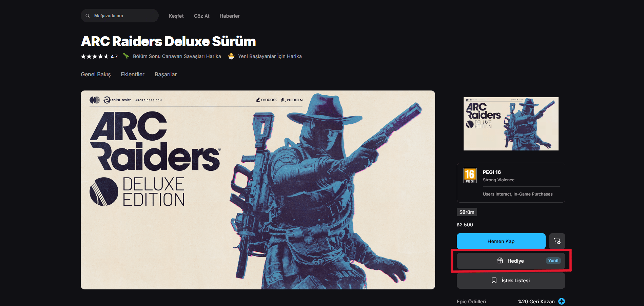Screen dimensions: 644x306
Task: Click the chick beginner-friendly icon
Action: (x=231, y=56)
